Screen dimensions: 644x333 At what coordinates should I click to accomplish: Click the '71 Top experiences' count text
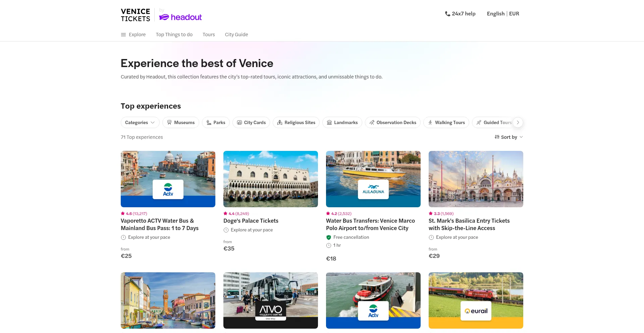[x=142, y=137]
